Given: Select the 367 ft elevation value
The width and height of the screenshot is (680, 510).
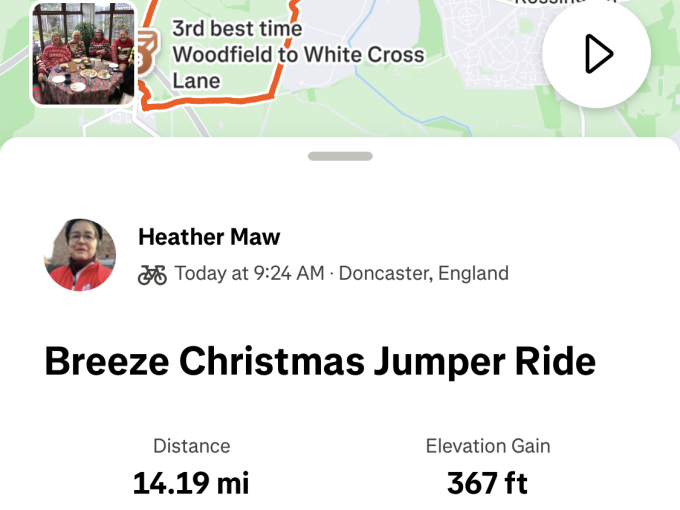Looking at the screenshot, I should tap(488, 484).
